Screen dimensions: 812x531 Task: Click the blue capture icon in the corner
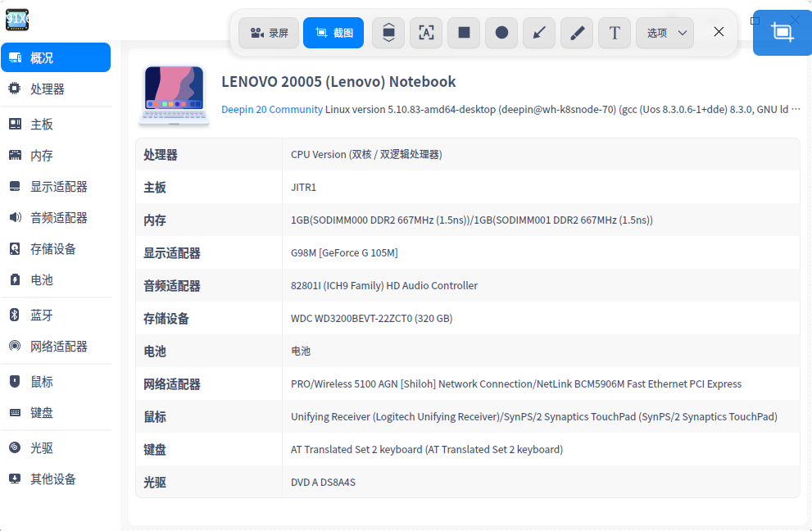[x=782, y=33]
